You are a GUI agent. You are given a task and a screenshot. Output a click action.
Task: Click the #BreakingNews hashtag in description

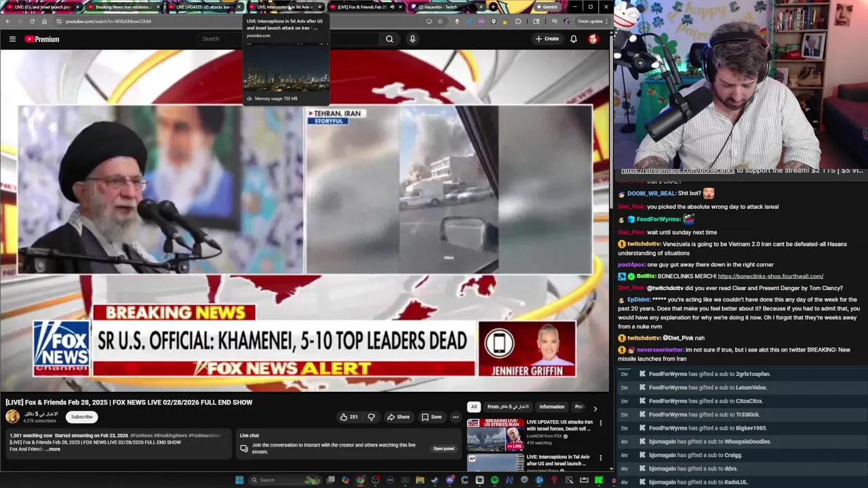[x=171, y=436]
